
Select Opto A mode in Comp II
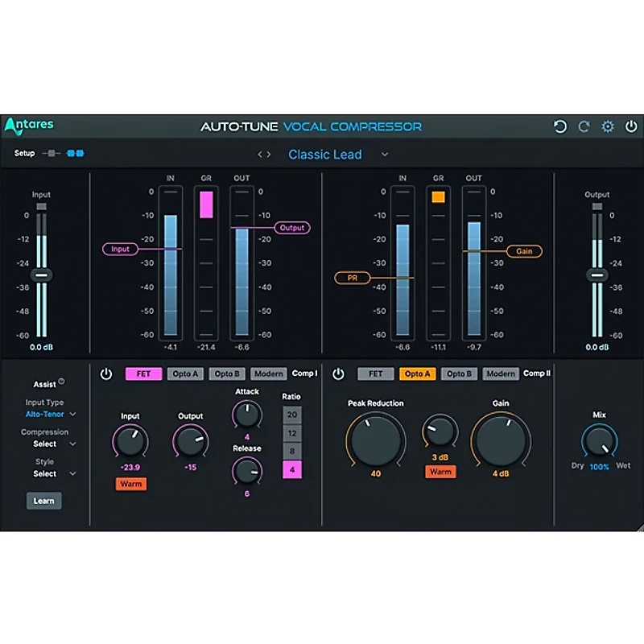(x=417, y=374)
